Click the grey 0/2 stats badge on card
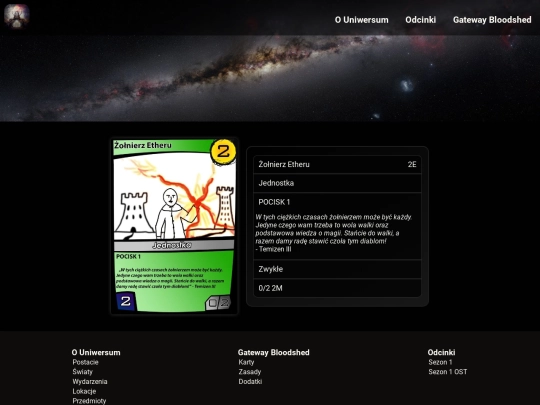 pyautogui.click(x=218, y=303)
